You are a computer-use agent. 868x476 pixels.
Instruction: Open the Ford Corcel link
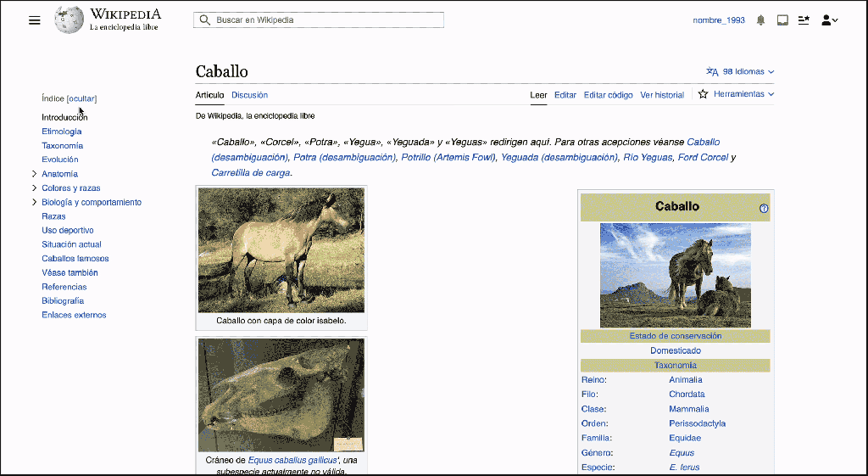pos(703,157)
